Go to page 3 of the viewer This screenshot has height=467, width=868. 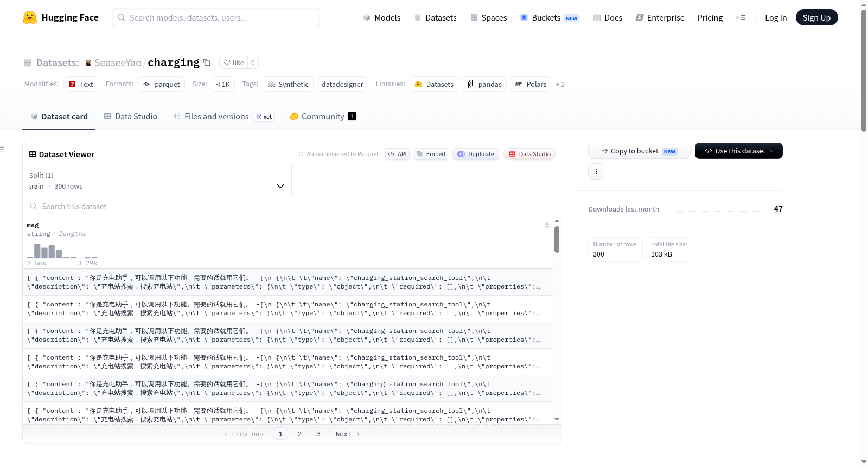[318, 434]
